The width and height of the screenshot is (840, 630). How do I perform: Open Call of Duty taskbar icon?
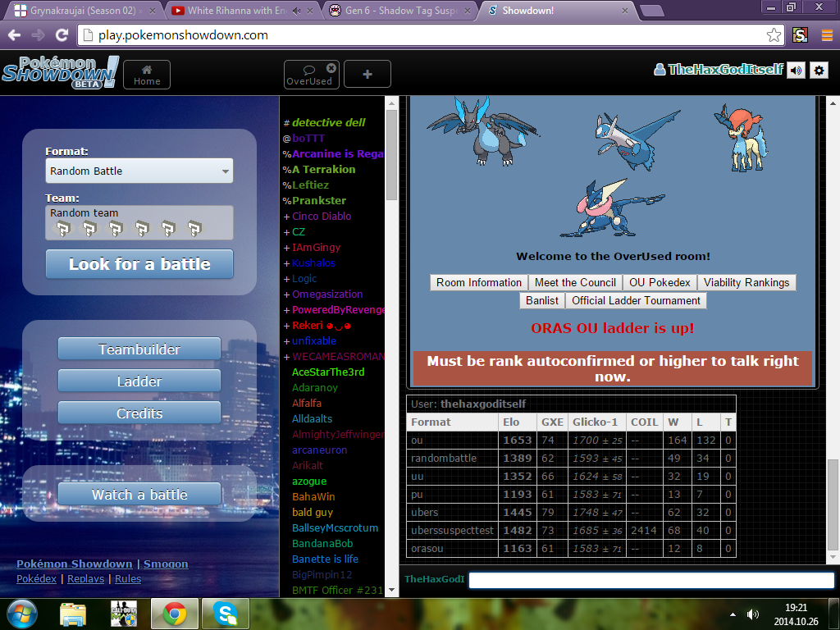pos(123,614)
